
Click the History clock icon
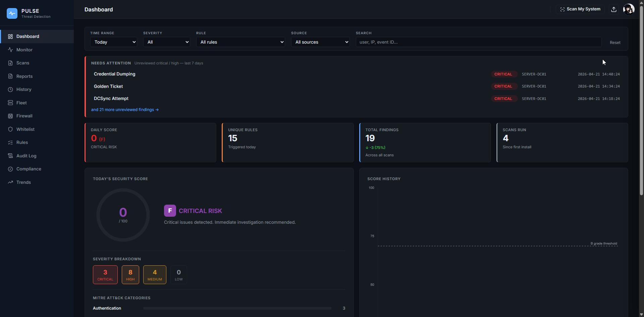click(10, 90)
